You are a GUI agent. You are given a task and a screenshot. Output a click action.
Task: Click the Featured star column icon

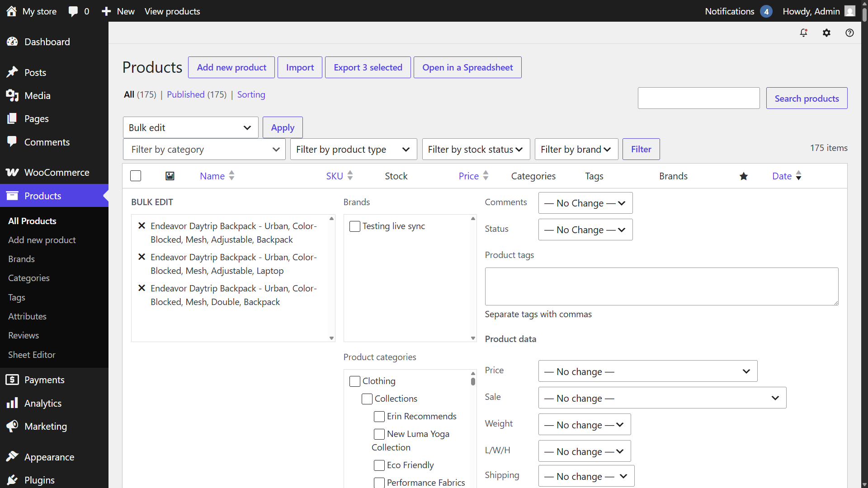(744, 176)
